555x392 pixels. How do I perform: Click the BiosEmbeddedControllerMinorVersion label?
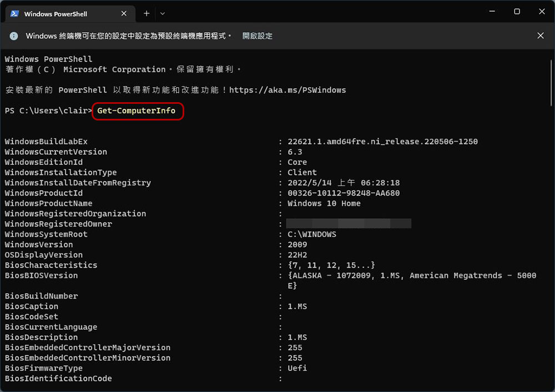pos(88,358)
